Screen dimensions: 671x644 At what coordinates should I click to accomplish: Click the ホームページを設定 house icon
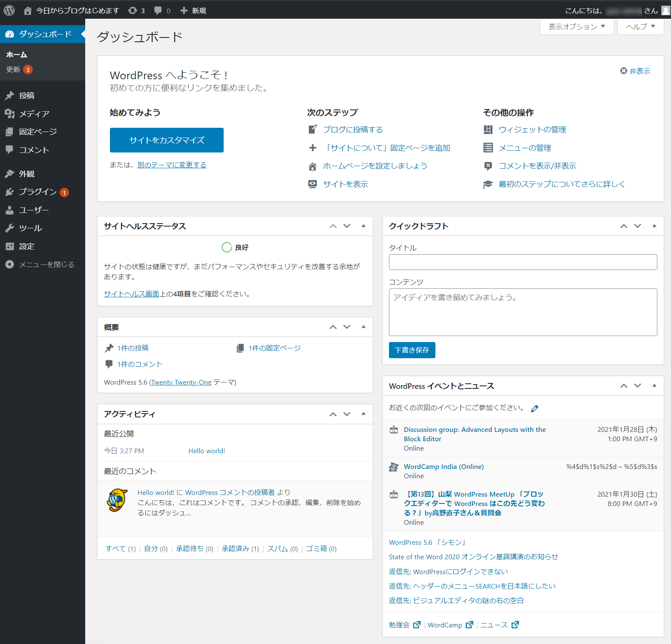[x=313, y=166]
